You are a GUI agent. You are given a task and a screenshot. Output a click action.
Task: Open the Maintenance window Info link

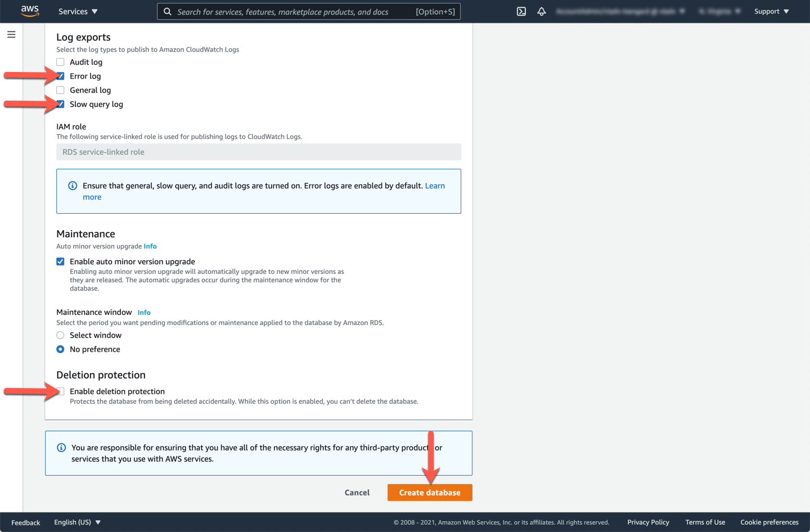(x=144, y=313)
